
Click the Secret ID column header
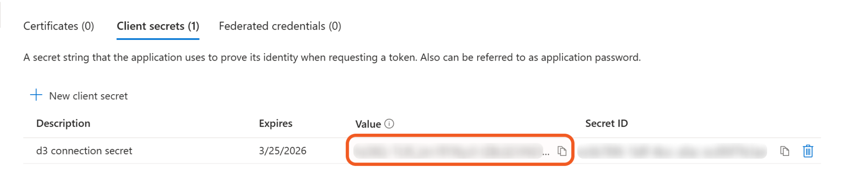(x=606, y=124)
